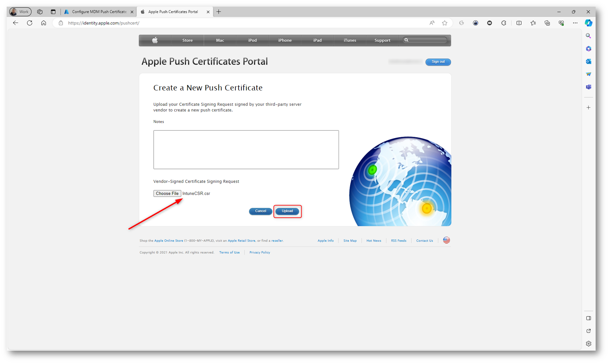Image resolution: width=609 pixels, height=364 pixels.
Task: Click the selected file name IntuneCSR.csr
Action: [196, 193]
